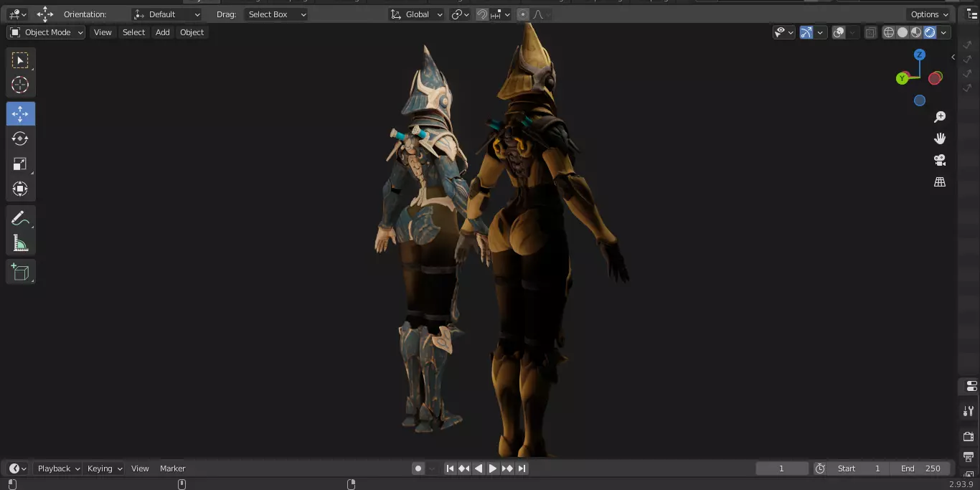Toggle proportional editing

coord(522,14)
